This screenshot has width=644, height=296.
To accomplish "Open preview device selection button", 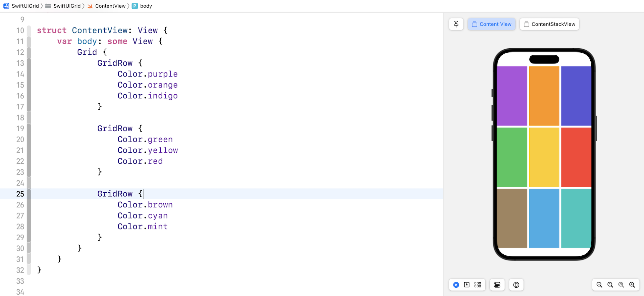I will point(516,285).
